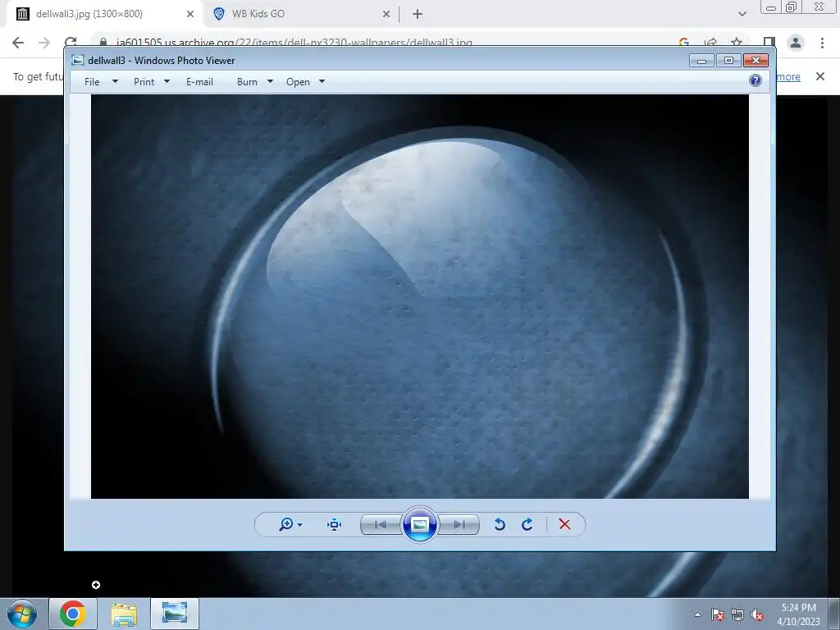Click the Show desktop strip

[834, 614]
